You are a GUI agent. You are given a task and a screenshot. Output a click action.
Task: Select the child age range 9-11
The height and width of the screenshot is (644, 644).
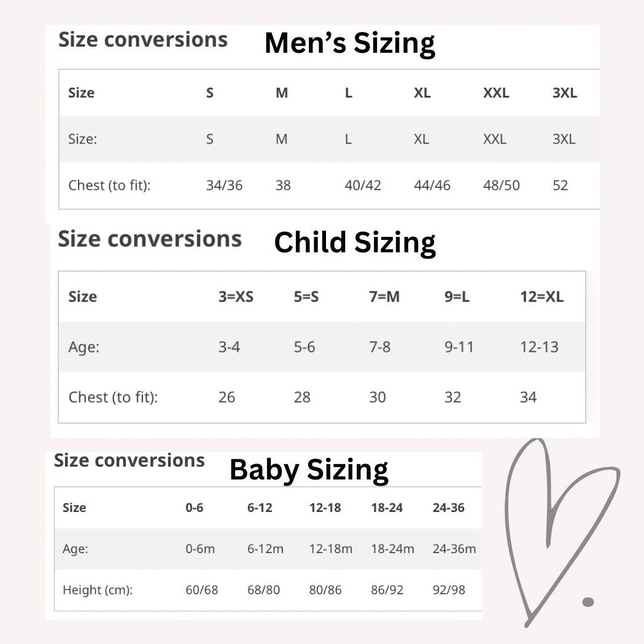pos(459,347)
